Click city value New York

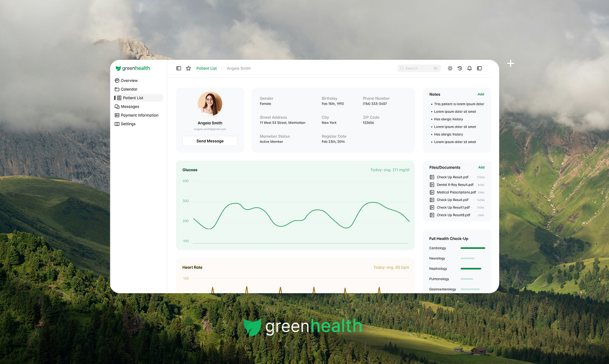pos(329,123)
